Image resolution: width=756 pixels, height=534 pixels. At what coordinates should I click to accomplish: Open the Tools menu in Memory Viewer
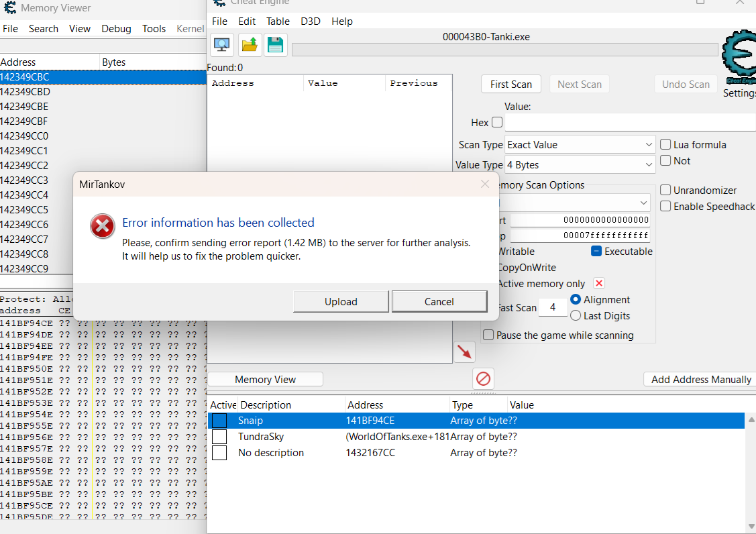click(x=154, y=28)
